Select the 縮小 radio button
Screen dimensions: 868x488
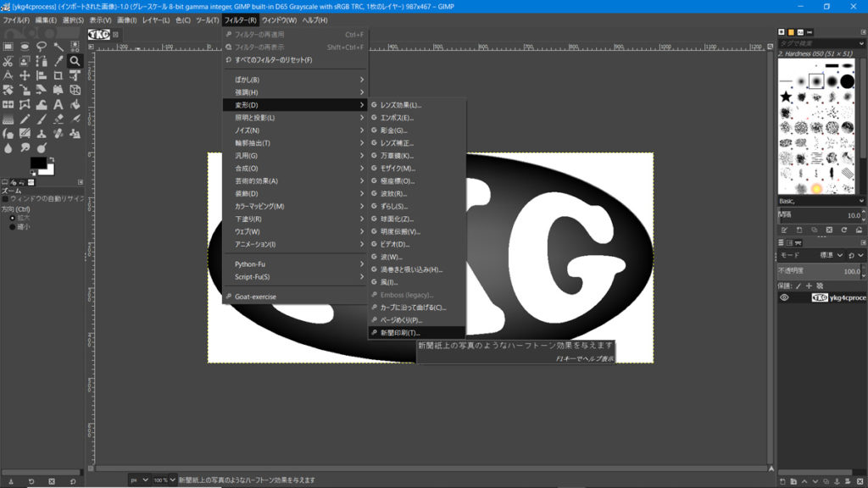point(13,227)
